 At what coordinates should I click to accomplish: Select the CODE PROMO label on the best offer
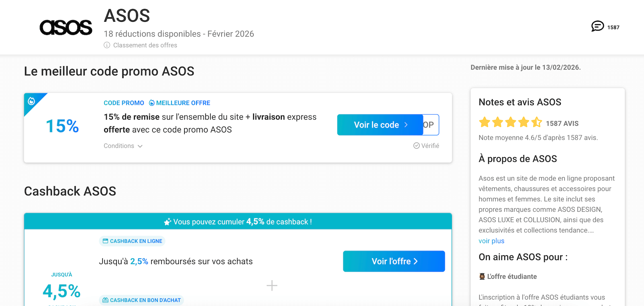pyautogui.click(x=124, y=103)
